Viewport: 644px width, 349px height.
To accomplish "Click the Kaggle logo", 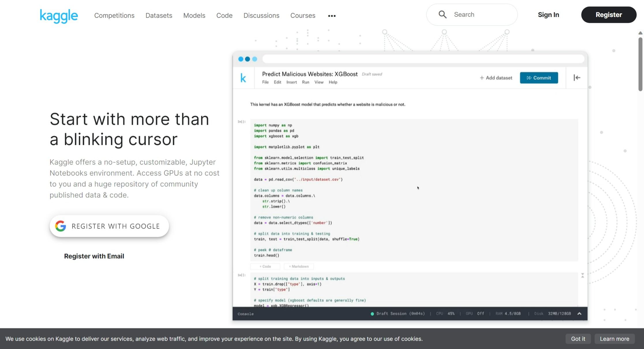I will 59,16.
